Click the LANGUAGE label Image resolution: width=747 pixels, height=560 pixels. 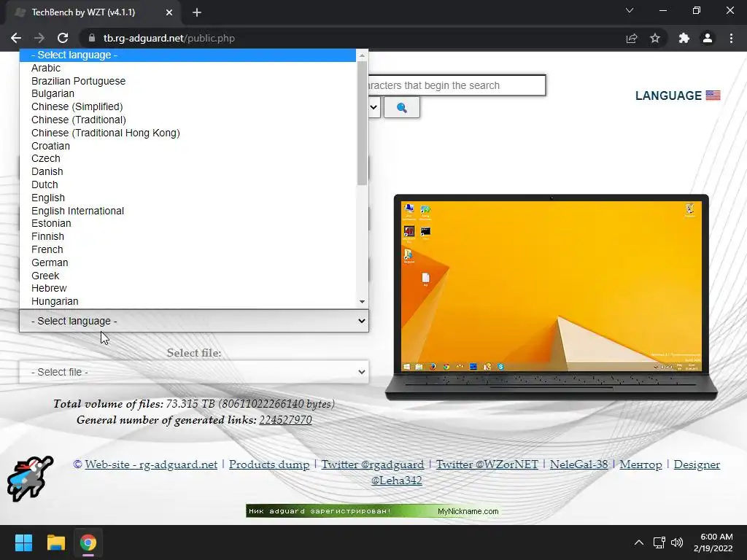(x=668, y=96)
